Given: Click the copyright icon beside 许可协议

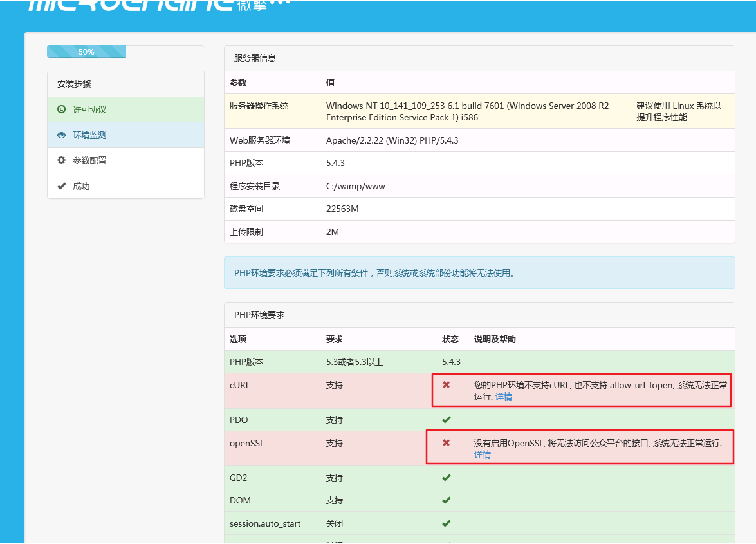Looking at the screenshot, I should click(x=61, y=109).
